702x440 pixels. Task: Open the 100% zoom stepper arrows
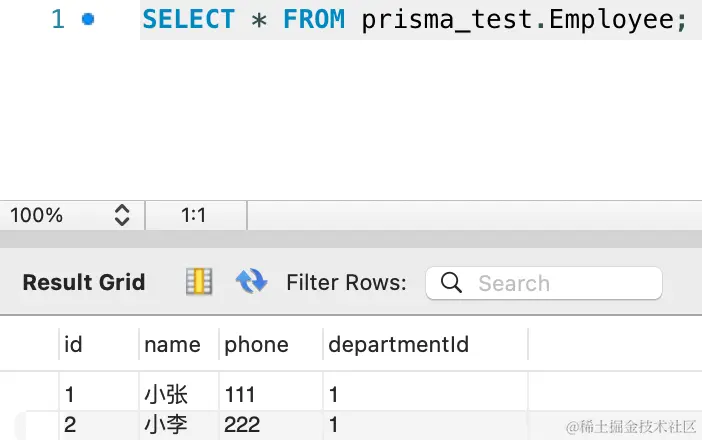pyautogui.click(x=122, y=215)
